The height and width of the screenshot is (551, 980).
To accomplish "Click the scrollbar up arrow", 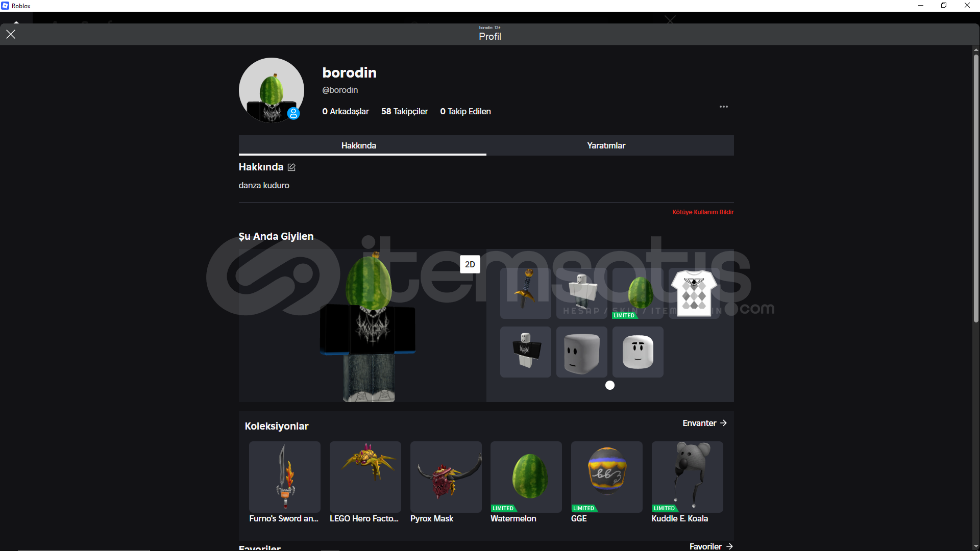I will [x=976, y=49].
